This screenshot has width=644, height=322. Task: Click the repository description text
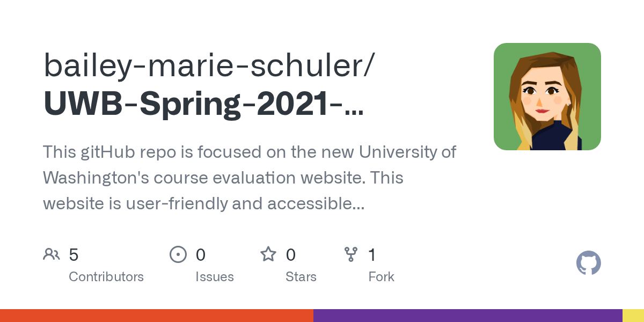(250, 178)
